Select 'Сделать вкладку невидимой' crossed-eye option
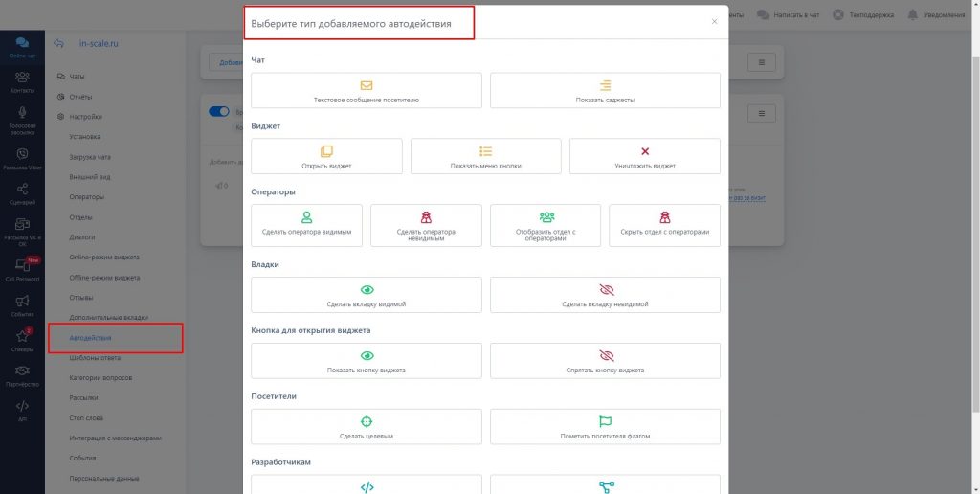Image resolution: width=980 pixels, height=494 pixels. (x=605, y=295)
